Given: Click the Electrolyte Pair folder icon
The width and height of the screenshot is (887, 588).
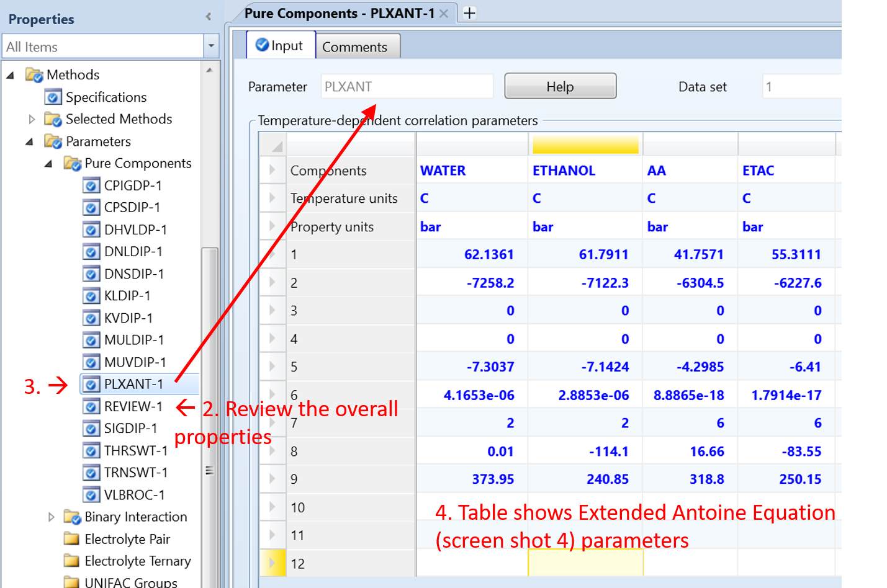Looking at the screenshot, I should point(72,538).
